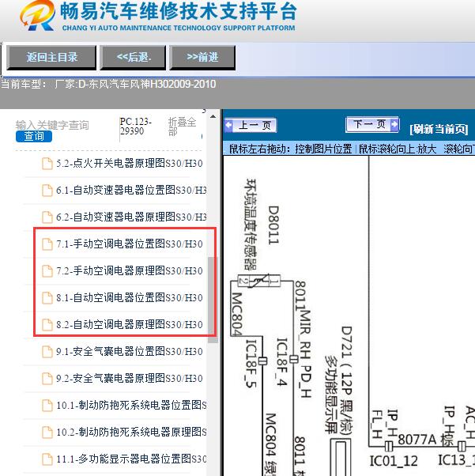Image resolution: width=475 pixels, height=476 pixels.
Task: Go back with the <<后退 button
Action: coord(134,58)
